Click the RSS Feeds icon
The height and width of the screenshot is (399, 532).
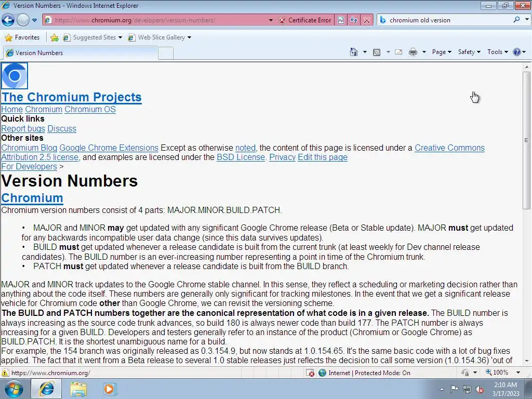tap(377, 52)
